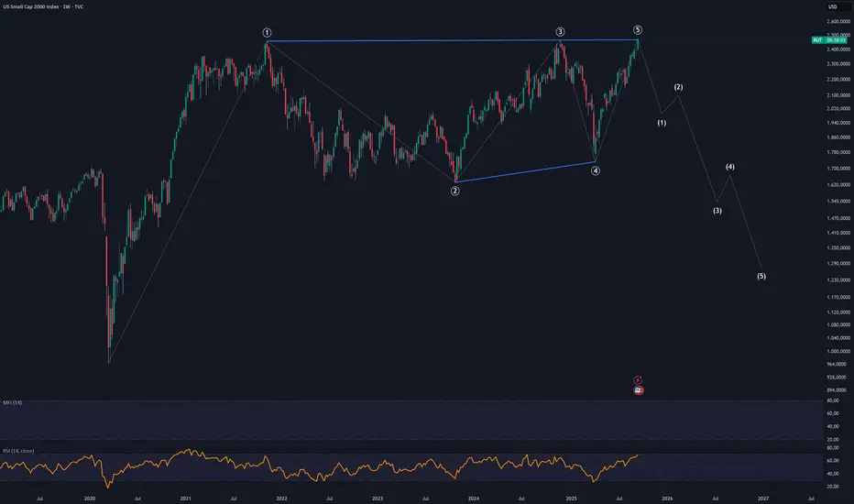Click the 1.620,0000 price scale value
854x504 pixels.
tap(838, 185)
